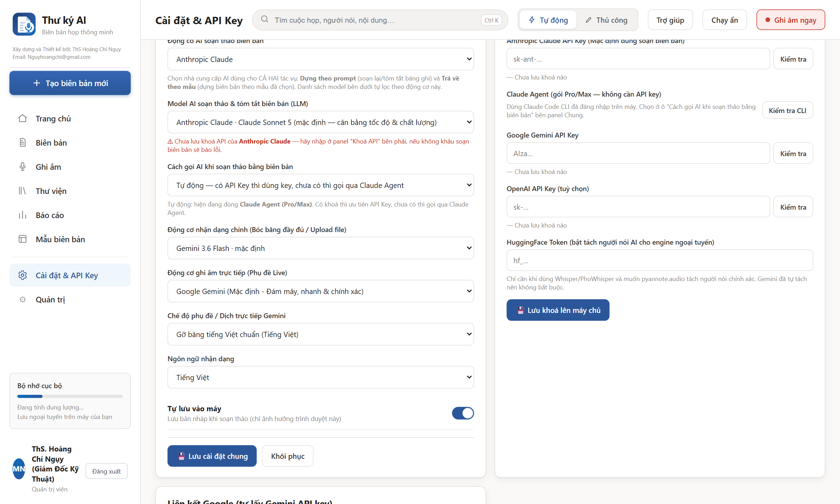Expand Động cơ nhận dạng chính dropdown

321,248
